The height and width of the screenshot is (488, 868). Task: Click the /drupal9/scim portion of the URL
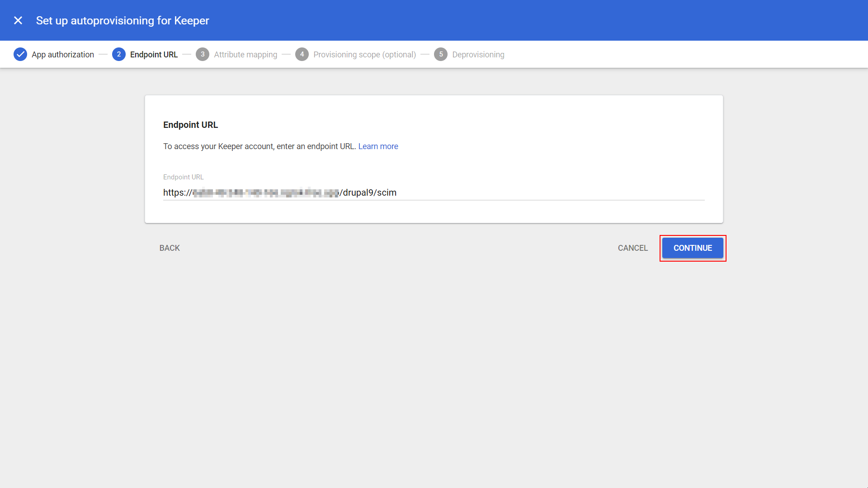click(x=368, y=192)
